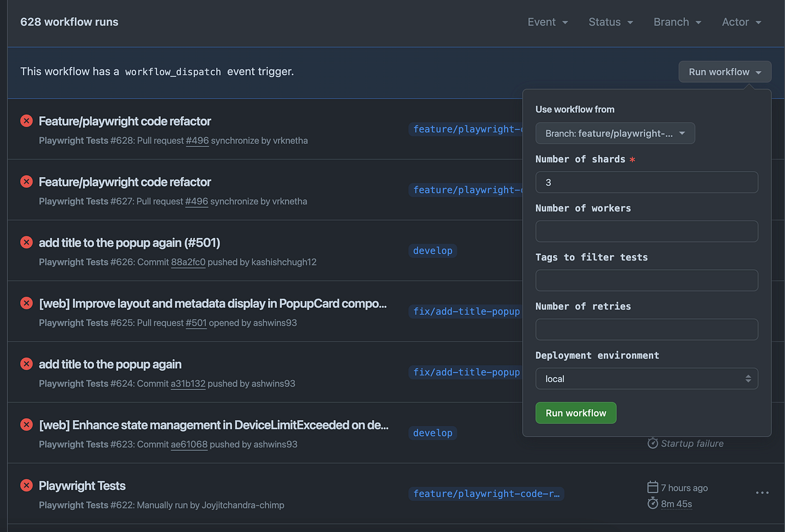Open the Branch filter menu
Viewport: 785px width, 532px height.
pos(677,22)
